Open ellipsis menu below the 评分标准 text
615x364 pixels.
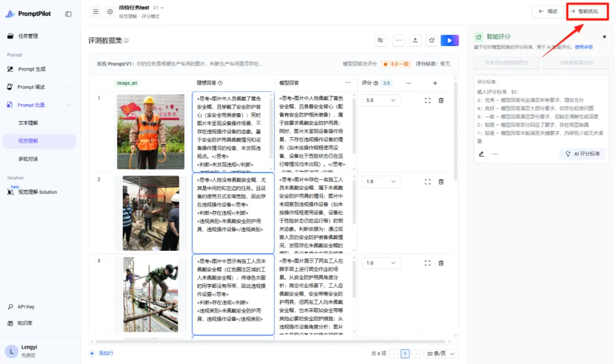click(495, 154)
